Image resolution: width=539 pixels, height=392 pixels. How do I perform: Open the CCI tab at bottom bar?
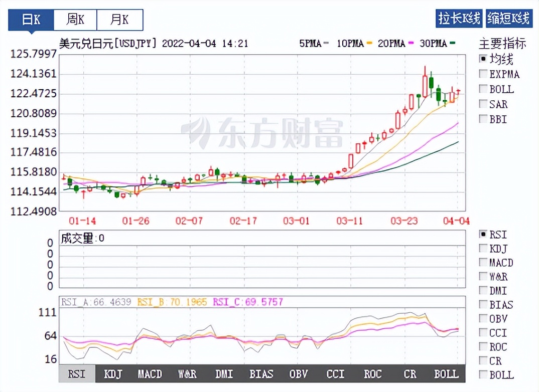336,373
